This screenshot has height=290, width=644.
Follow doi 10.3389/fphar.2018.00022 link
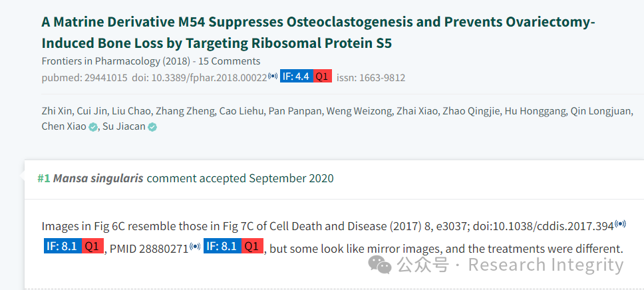tap(199, 77)
